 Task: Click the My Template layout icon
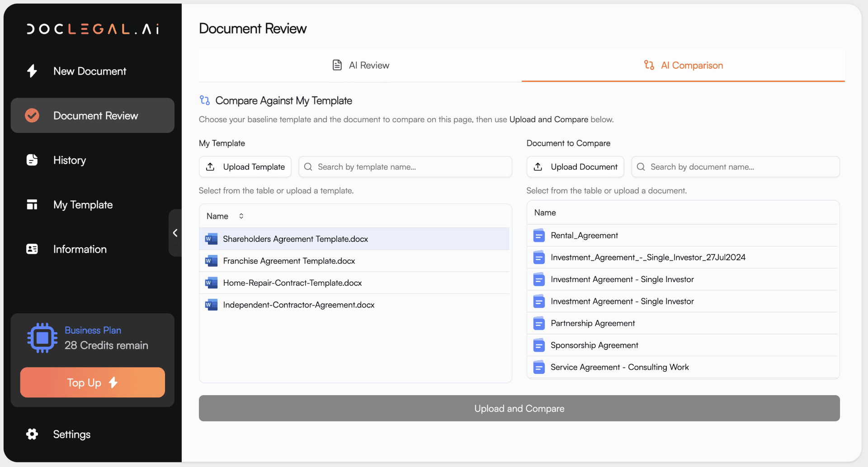pos(32,204)
